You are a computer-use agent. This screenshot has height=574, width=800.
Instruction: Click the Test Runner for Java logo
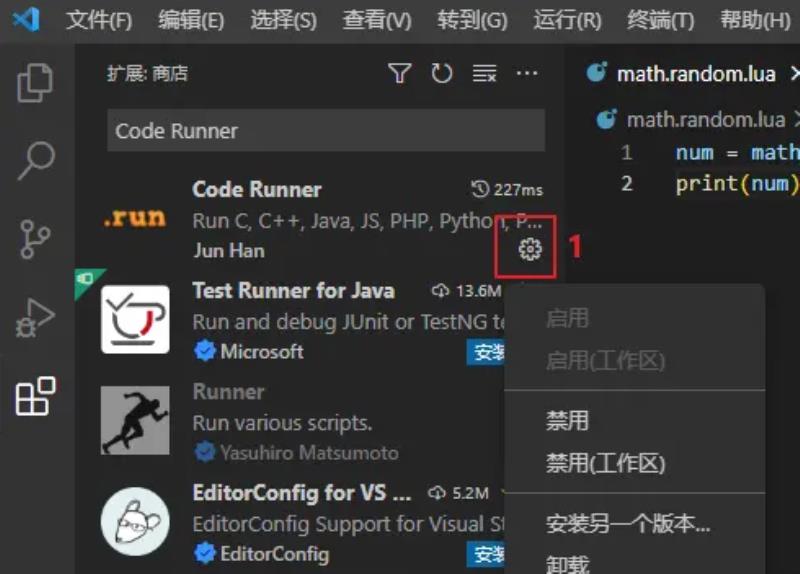click(x=135, y=319)
